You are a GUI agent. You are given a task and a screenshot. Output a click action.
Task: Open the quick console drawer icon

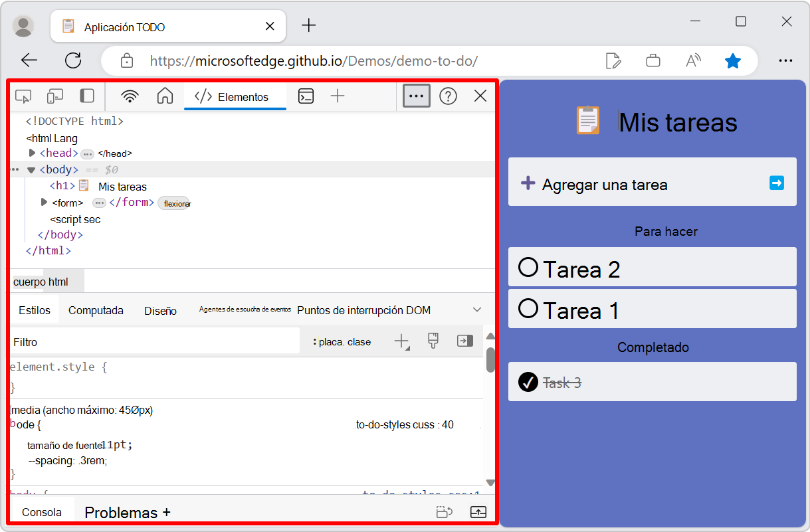tap(306, 96)
